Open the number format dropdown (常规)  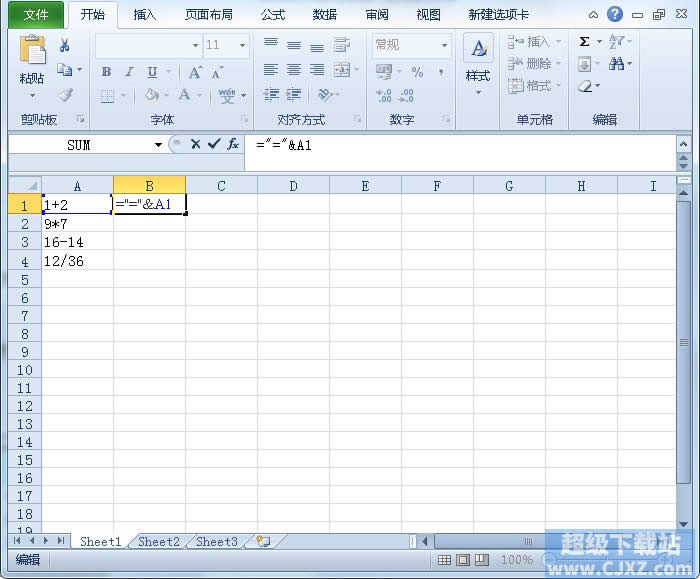(444, 46)
